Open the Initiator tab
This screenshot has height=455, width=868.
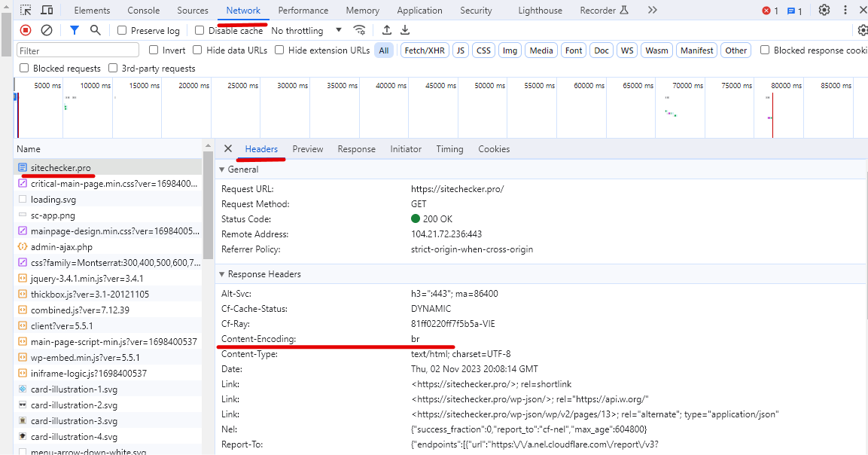click(x=406, y=148)
